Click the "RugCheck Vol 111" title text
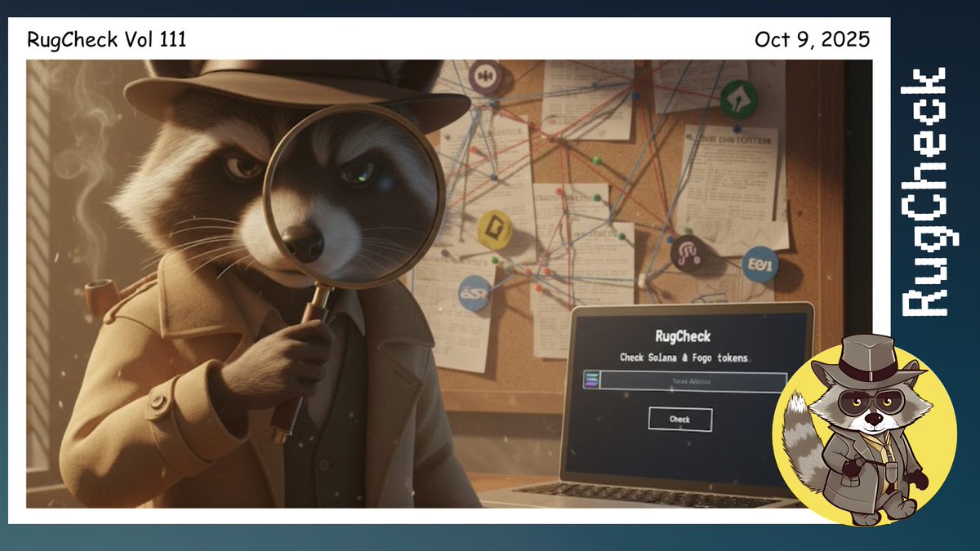The image size is (980, 551). point(107,39)
